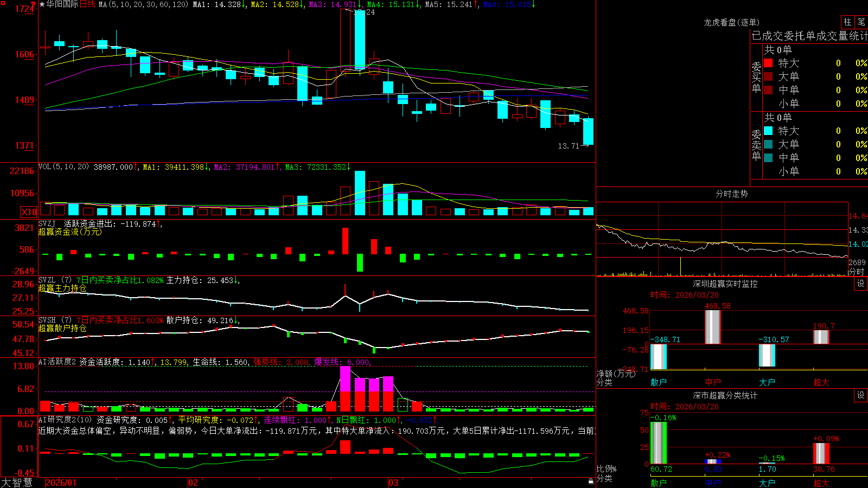The width and height of the screenshot is (868, 488).
Task: Switch 龙虎看盘 to 笔 tick view
Action: coord(861,22)
